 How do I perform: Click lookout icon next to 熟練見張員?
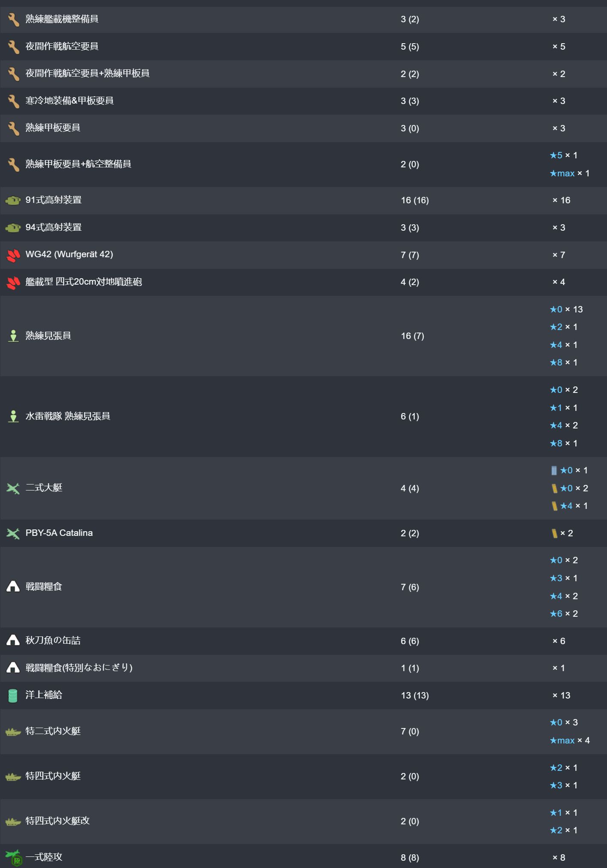[x=13, y=336]
